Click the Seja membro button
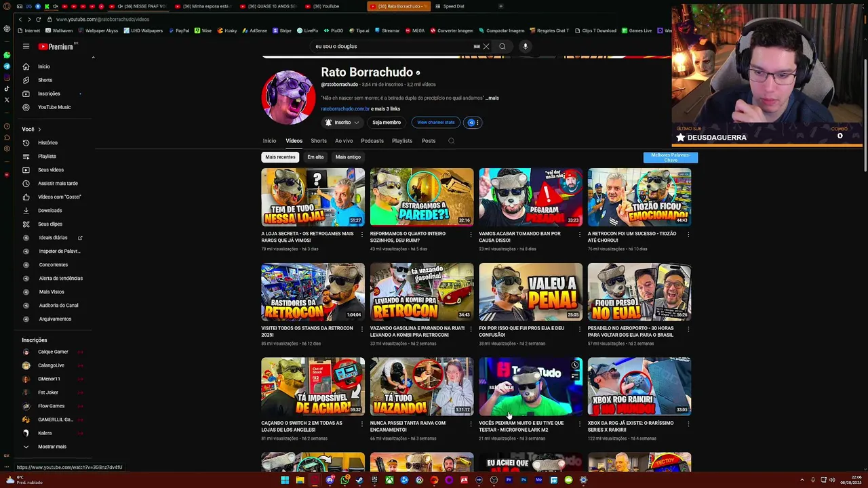This screenshot has height=488, width=868. [387, 123]
